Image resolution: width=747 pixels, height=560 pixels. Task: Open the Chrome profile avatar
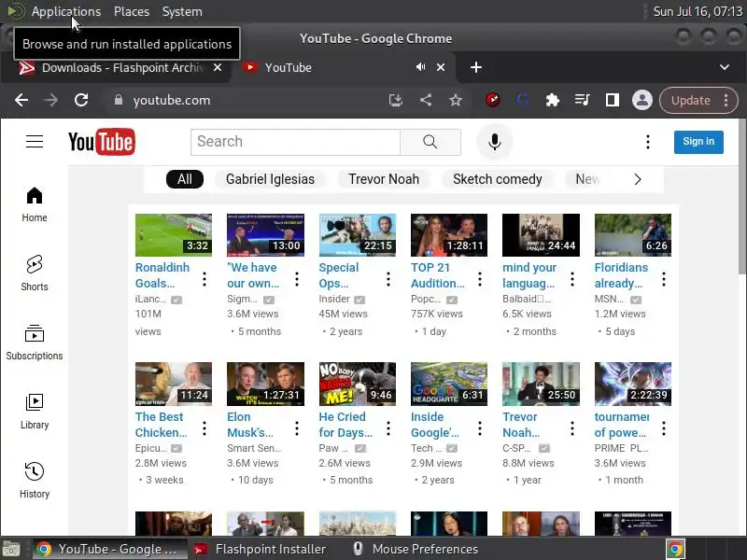click(x=642, y=100)
